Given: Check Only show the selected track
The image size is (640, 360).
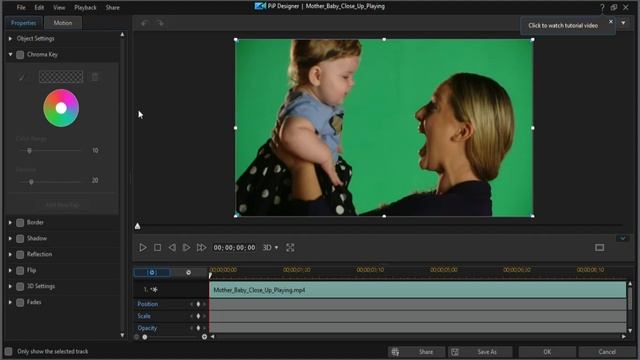Looking at the screenshot, I should pos(8,351).
